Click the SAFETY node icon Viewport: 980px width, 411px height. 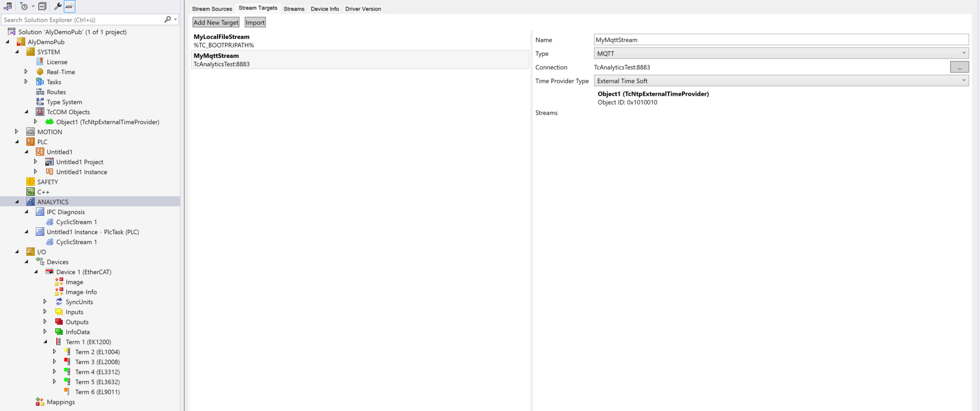pos(31,182)
